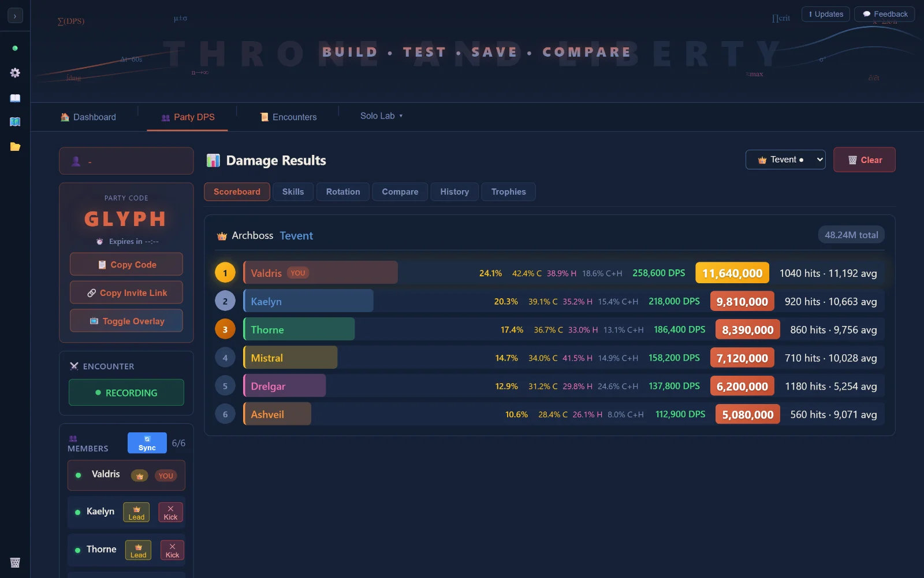Click the 1180 hits · 5,254 avg text

pos(830,386)
